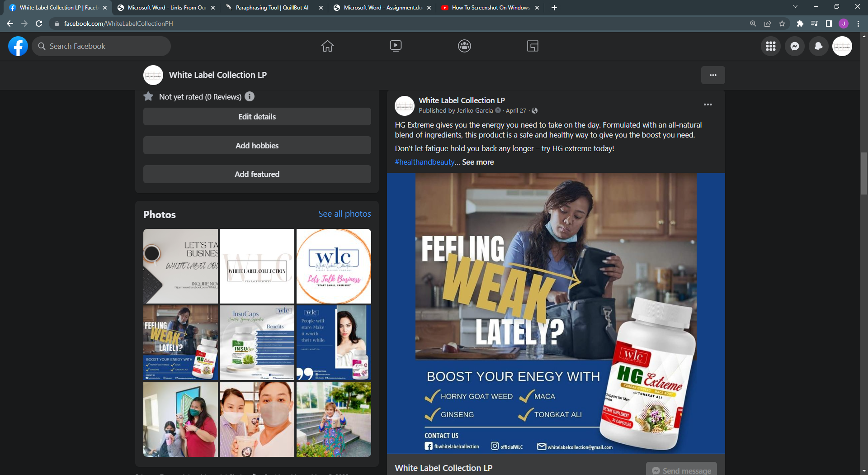Open the Chrome Extensions puzzle icon
This screenshot has height=475, width=868.
click(800, 24)
